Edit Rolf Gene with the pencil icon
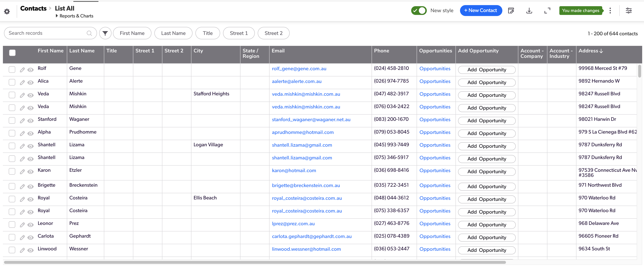 [x=22, y=70]
